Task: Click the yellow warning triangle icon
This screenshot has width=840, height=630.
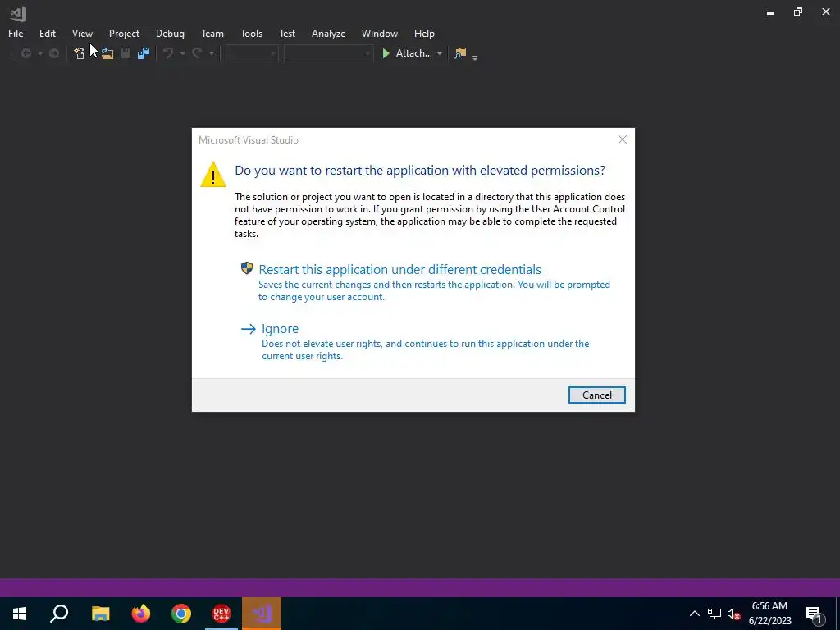Action: (x=213, y=175)
